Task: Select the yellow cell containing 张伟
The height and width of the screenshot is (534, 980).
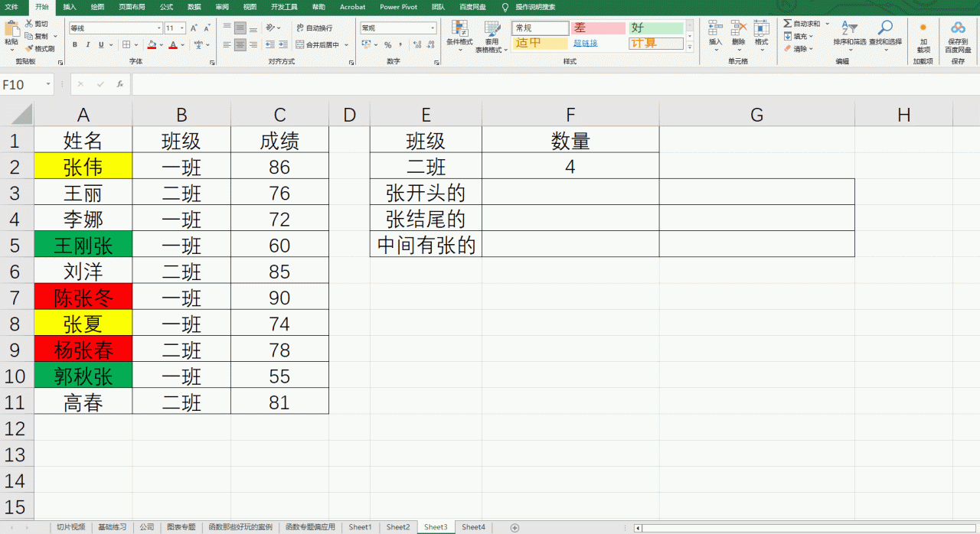Action: tap(83, 166)
